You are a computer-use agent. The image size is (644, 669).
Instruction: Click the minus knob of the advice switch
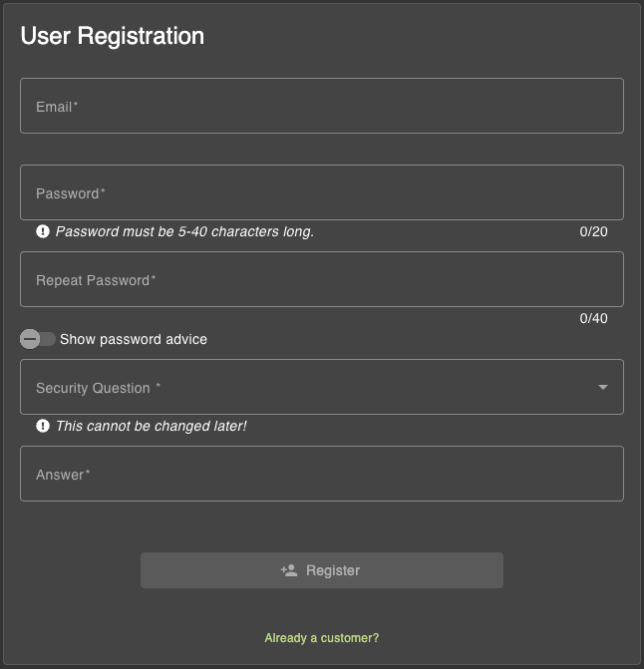(31, 339)
